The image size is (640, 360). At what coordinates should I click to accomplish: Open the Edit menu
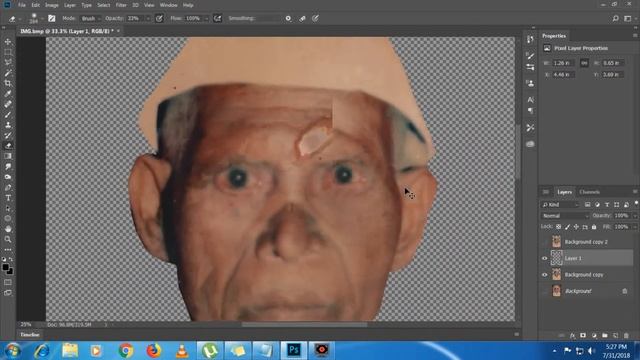pos(36,5)
